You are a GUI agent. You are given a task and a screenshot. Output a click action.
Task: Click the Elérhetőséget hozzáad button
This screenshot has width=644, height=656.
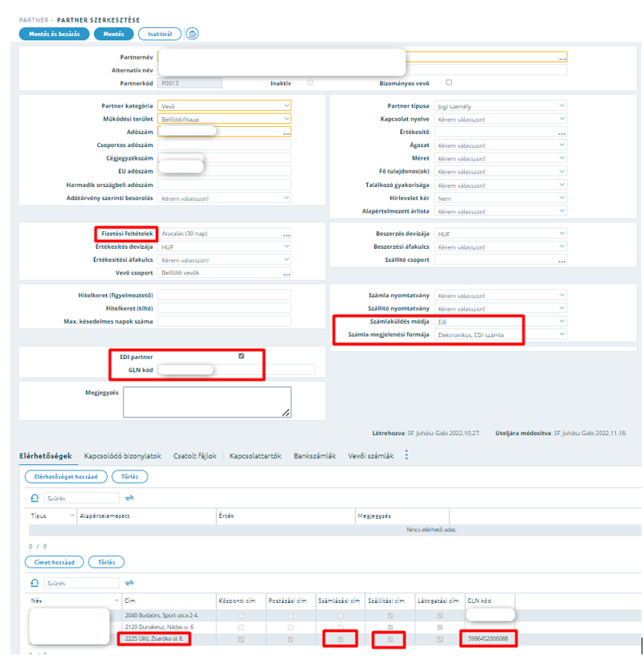[66, 476]
